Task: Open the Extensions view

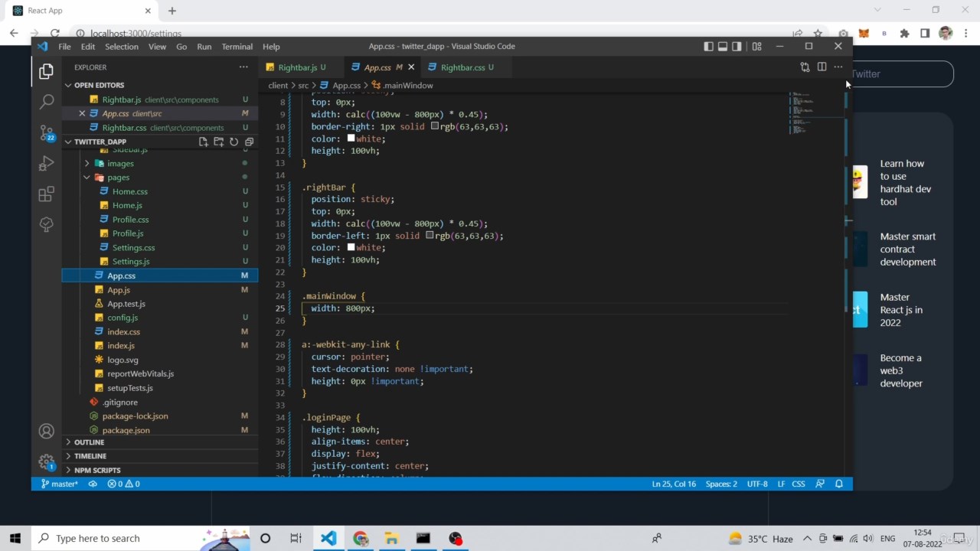Action: click(46, 194)
